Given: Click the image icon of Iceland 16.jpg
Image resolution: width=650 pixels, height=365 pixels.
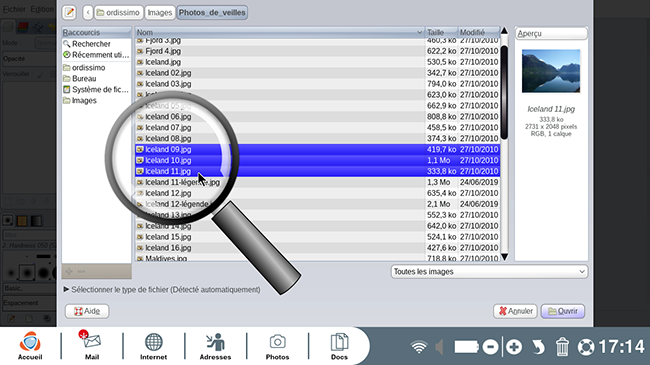Looking at the screenshot, I should 140,248.
